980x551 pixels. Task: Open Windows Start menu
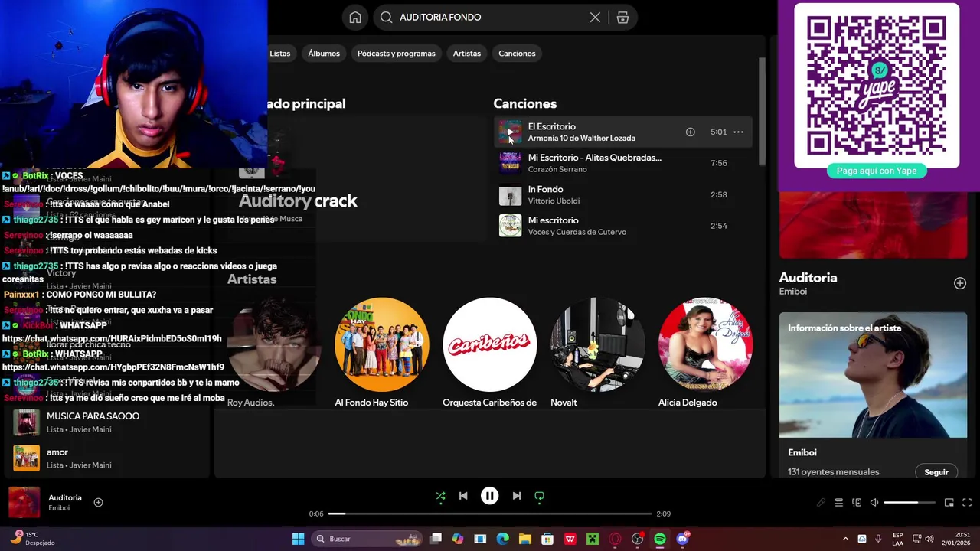298,539
